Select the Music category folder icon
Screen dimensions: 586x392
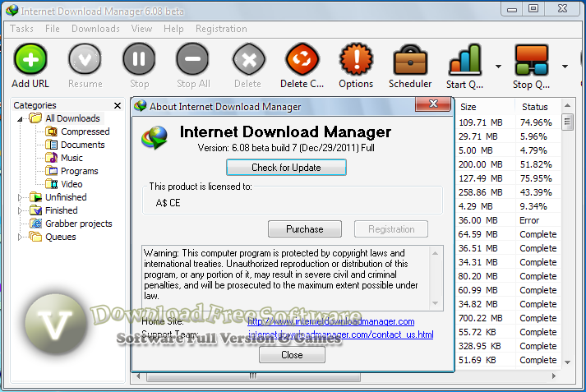51,158
